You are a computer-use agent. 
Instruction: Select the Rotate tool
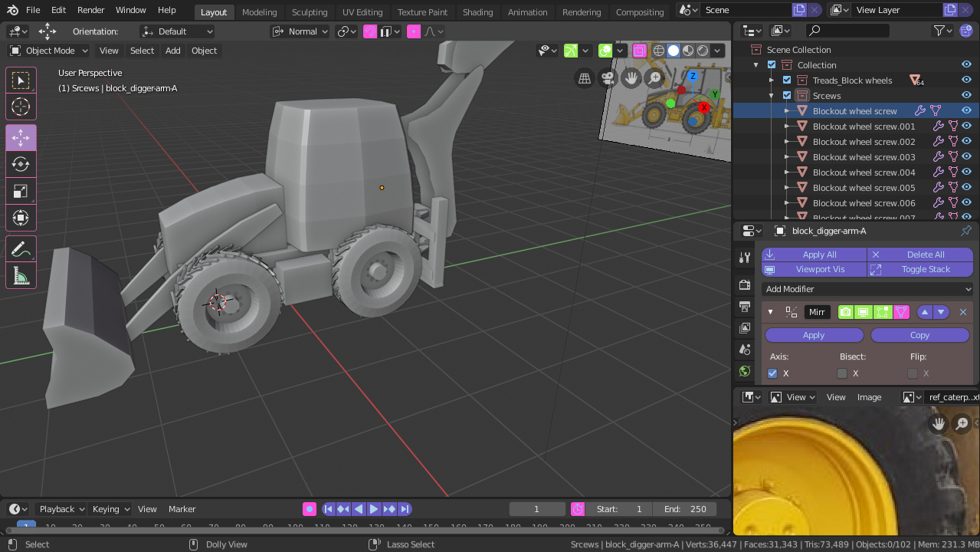coord(21,164)
